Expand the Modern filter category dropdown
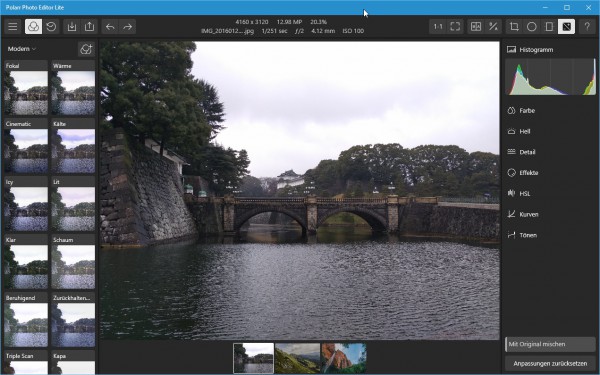The width and height of the screenshot is (600, 375). point(22,49)
